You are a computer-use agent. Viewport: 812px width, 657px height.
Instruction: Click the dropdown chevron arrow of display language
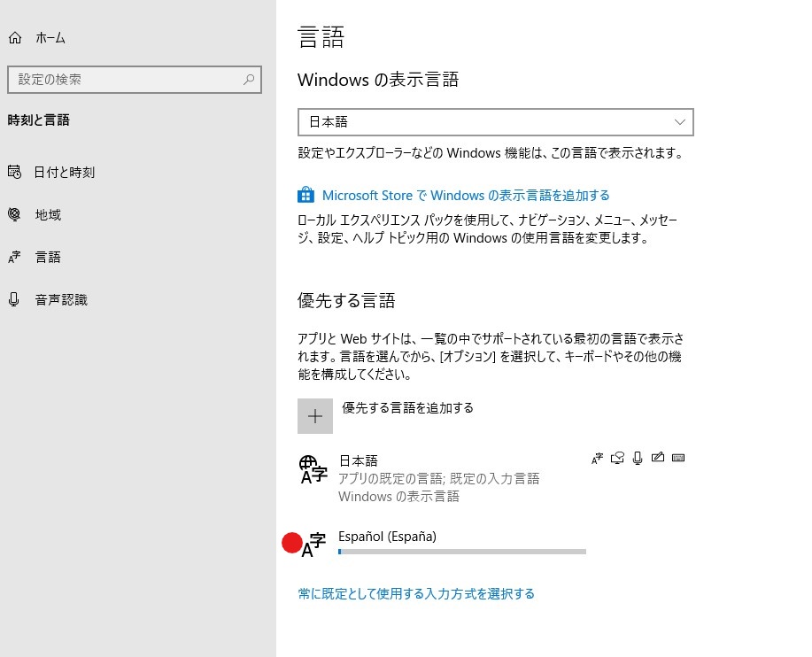click(679, 122)
